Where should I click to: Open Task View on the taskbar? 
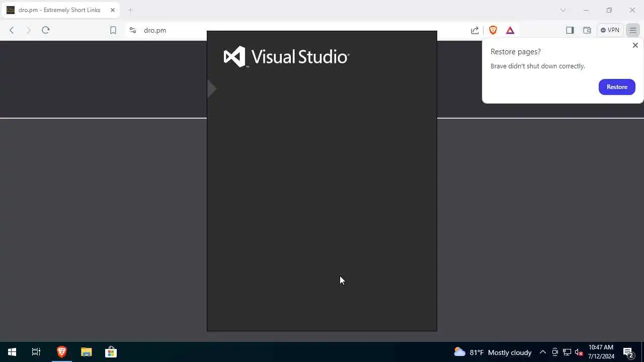click(x=36, y=352)
